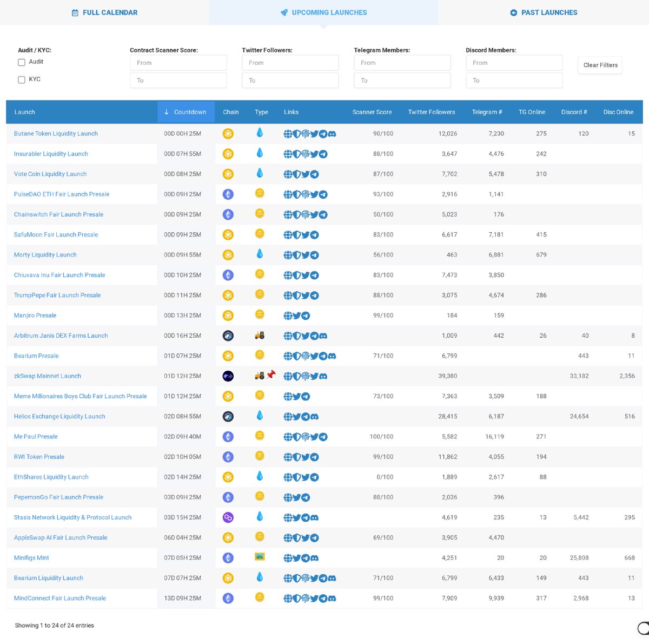
Task: Open SafuMoon Fair Launch Presale link
Action: 56,235
